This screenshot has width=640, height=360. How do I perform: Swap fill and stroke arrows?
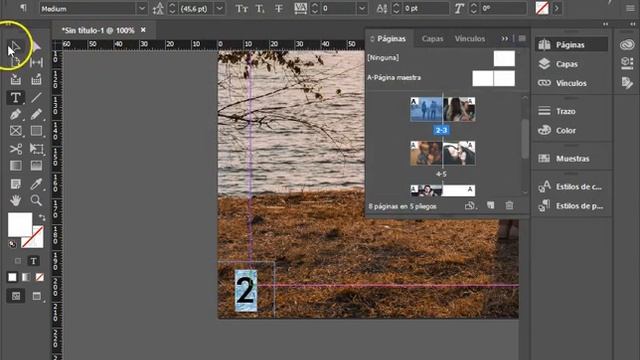42,217
